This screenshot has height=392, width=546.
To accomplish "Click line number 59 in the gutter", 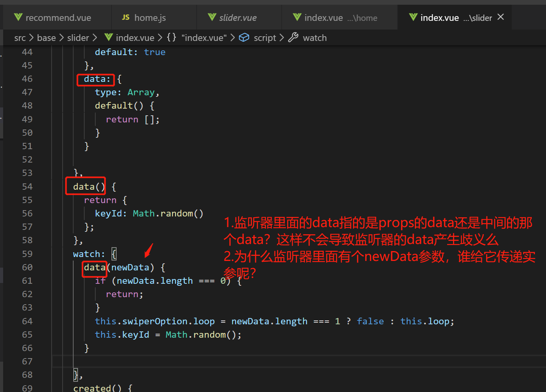I will pos(27,254).
